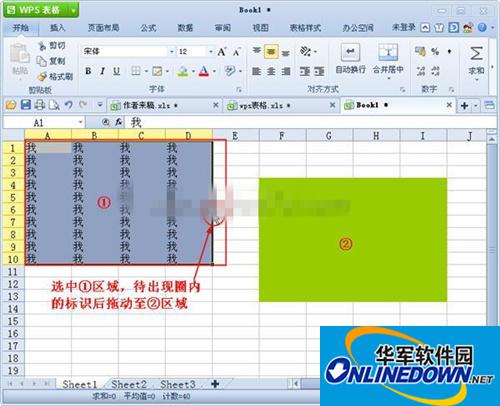
Task: Toggle Bold formatting
Action: [x=88, y=71]
